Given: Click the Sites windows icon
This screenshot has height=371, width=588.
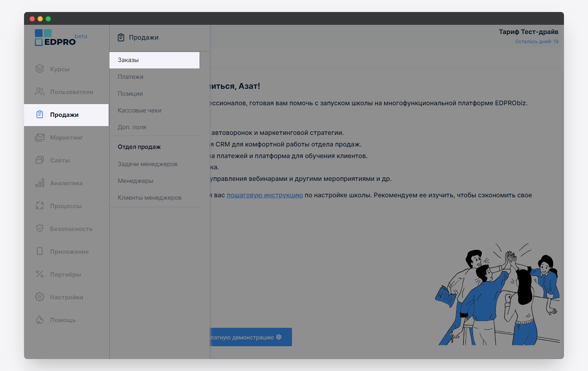Looking at the screenshot, I should pyautogui.click(x=40, y=160).
